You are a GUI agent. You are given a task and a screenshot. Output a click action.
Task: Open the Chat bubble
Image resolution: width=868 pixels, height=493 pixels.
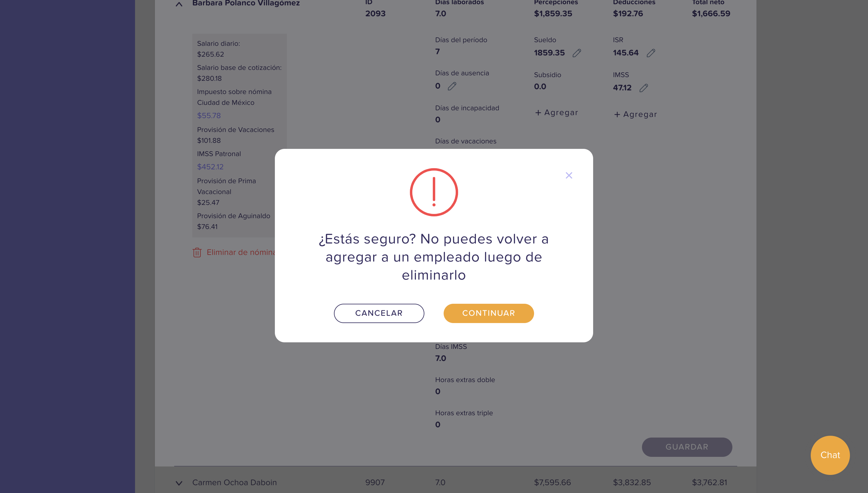pyautogui.click(x=830, y=455)
